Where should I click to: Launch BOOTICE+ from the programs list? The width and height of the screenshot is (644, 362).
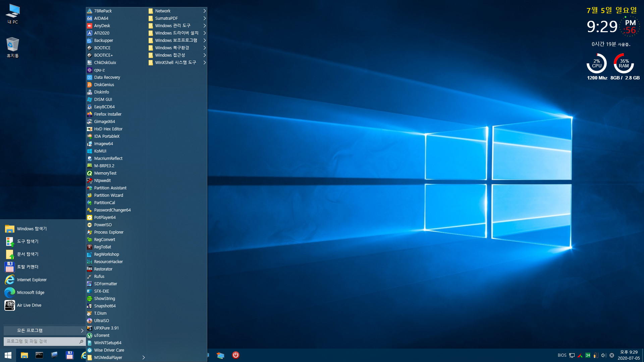116,55
